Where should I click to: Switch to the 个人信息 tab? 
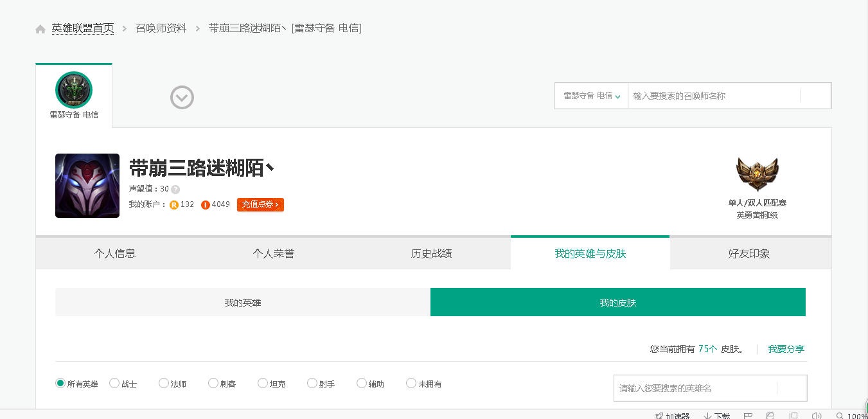[x=115, y=253]
